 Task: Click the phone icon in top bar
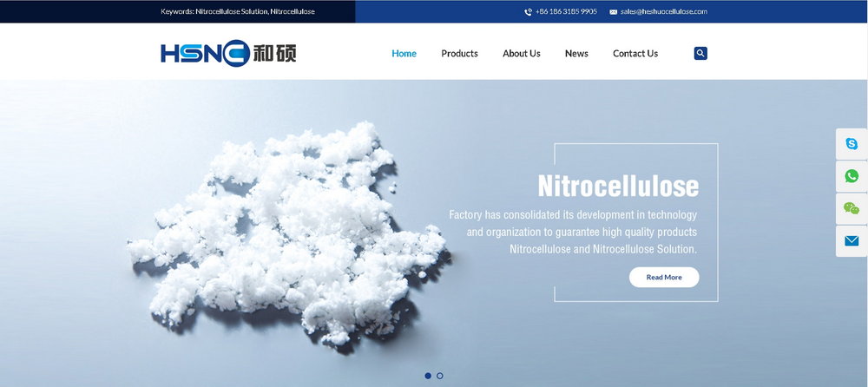click(528, 12)
